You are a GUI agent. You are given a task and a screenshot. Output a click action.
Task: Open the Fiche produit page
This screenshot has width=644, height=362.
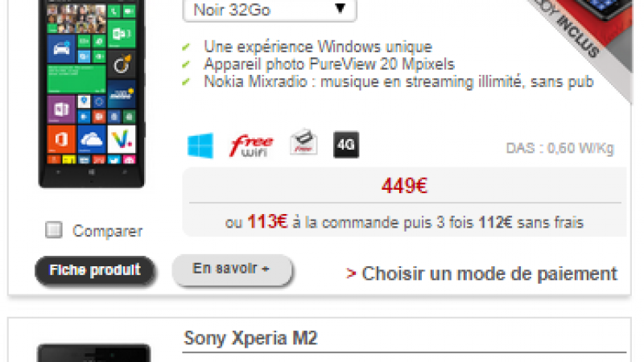pos(95,270)
